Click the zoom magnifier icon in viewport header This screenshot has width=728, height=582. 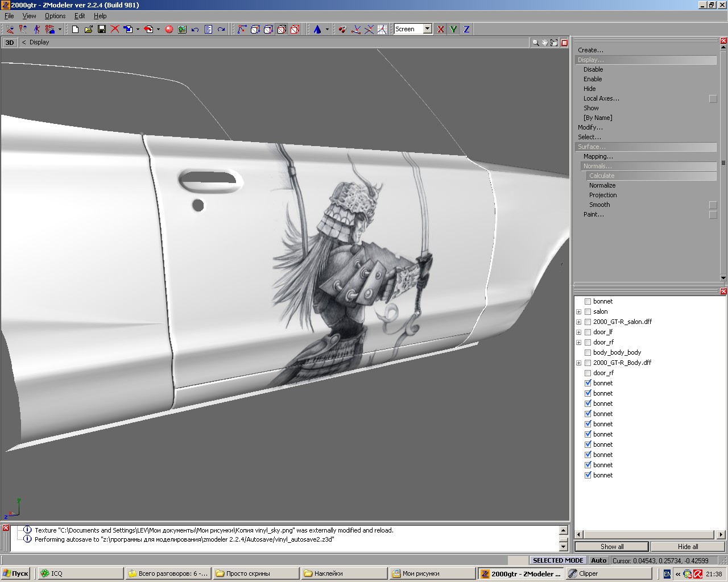(x=535, y=43)
